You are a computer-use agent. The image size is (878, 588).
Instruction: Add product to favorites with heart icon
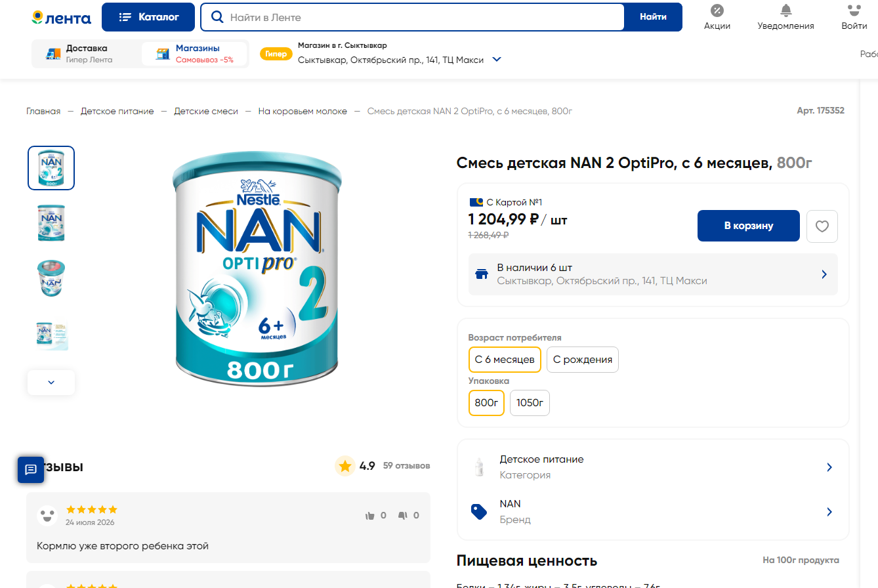coord(822,226)
